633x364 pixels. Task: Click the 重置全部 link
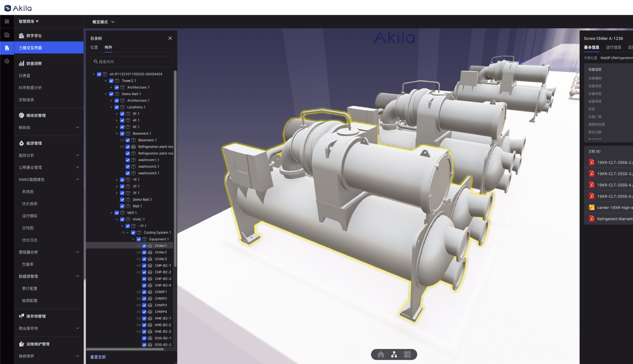coord(98,357)
